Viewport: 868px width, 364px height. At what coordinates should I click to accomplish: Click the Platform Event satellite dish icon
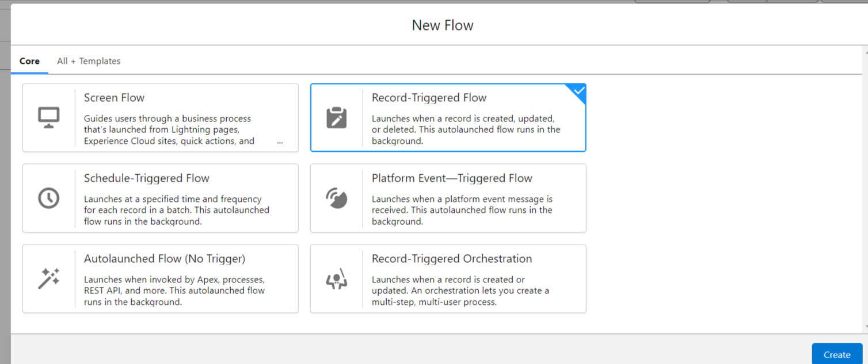(x=337, y=198)
